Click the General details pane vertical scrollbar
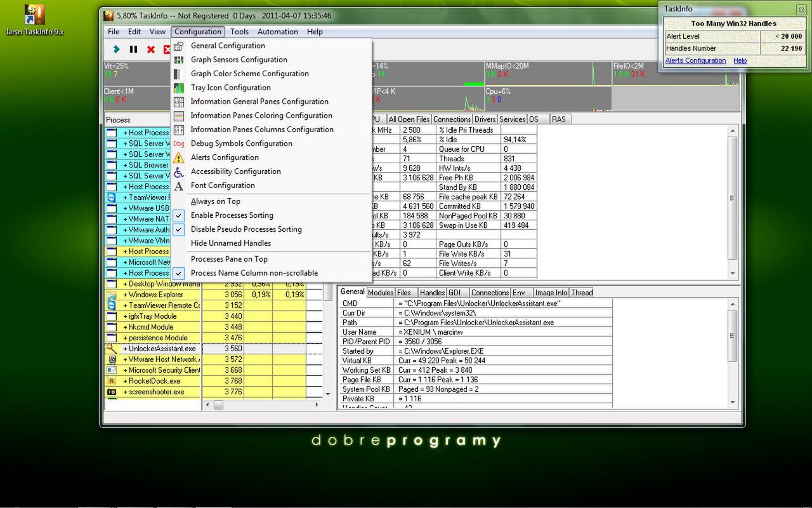Viewport: 812px width, 508px height. click(733, 352)
